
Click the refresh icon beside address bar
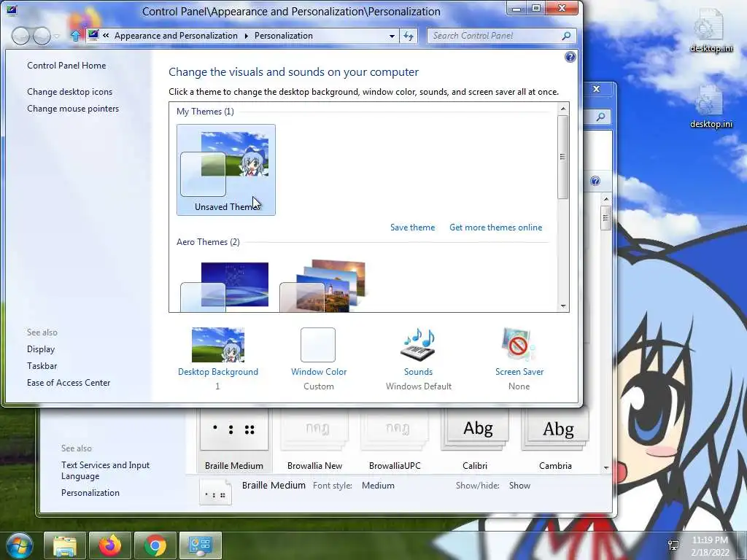409,36
